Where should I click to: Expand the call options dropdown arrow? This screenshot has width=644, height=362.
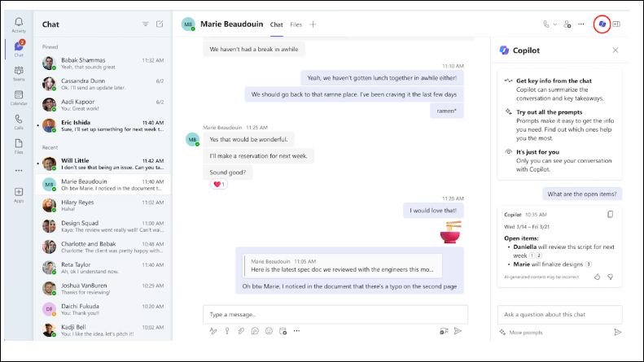(x=555, y=24)
